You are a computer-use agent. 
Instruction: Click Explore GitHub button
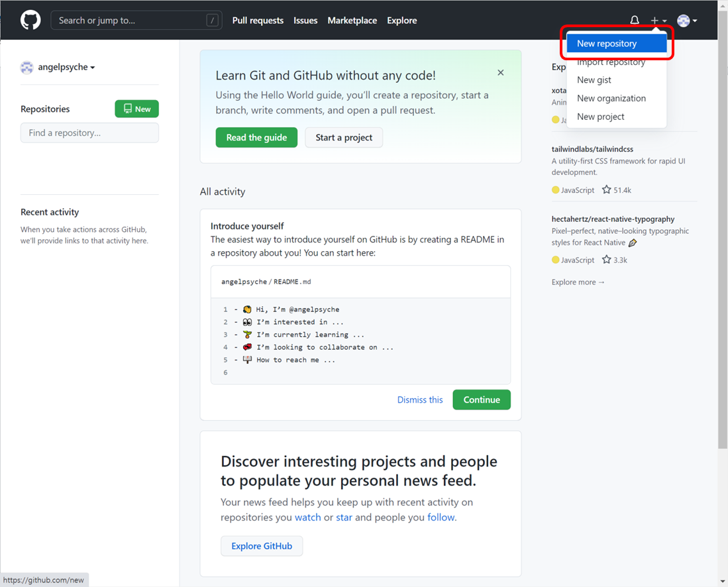(x=262, y=546)
